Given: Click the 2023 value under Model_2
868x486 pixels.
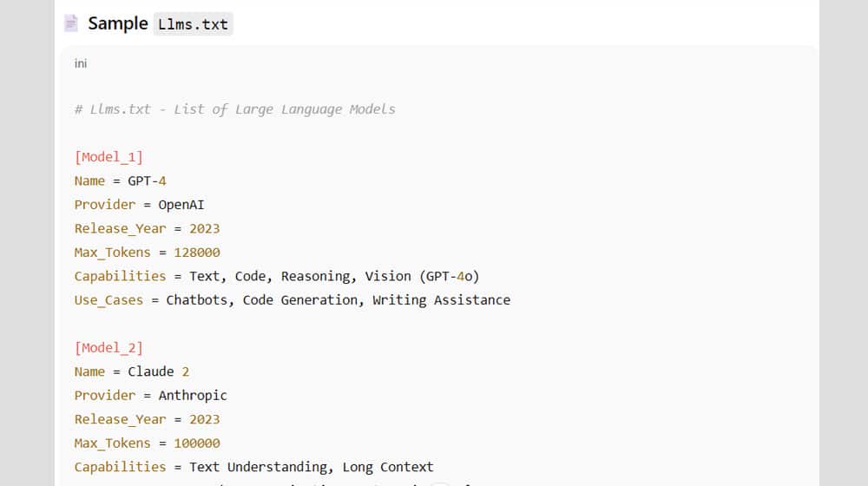Looking at the screenshot, I should point(204,419).
